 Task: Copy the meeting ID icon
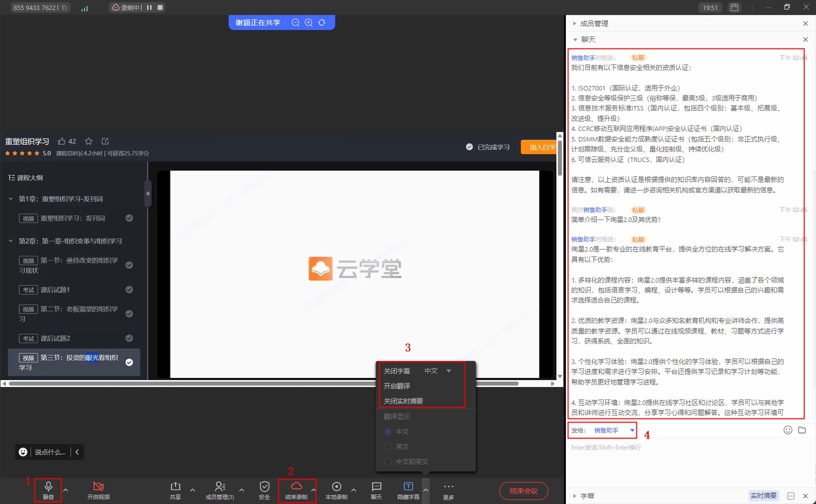[64, 7]
